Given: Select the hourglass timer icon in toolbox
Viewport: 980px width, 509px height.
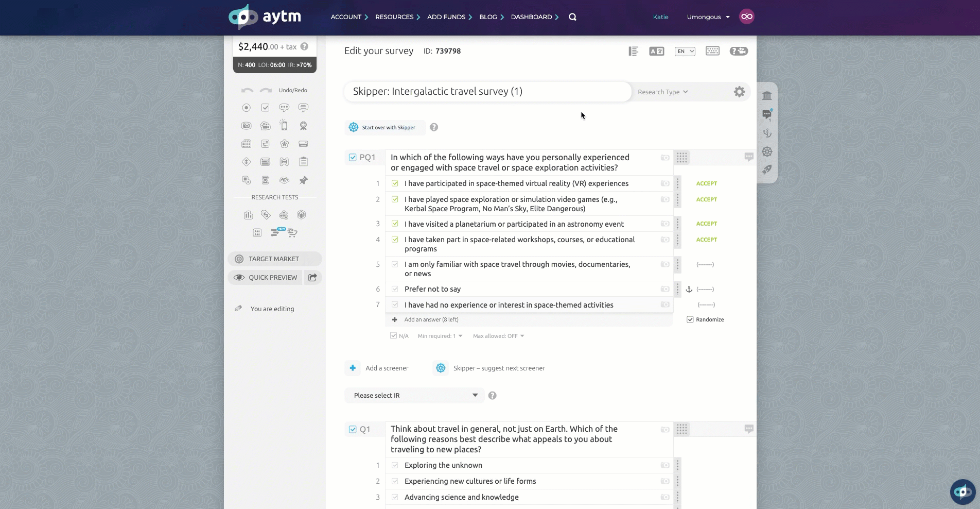Looking at the screenshot, I should click(x=265, y=180).
